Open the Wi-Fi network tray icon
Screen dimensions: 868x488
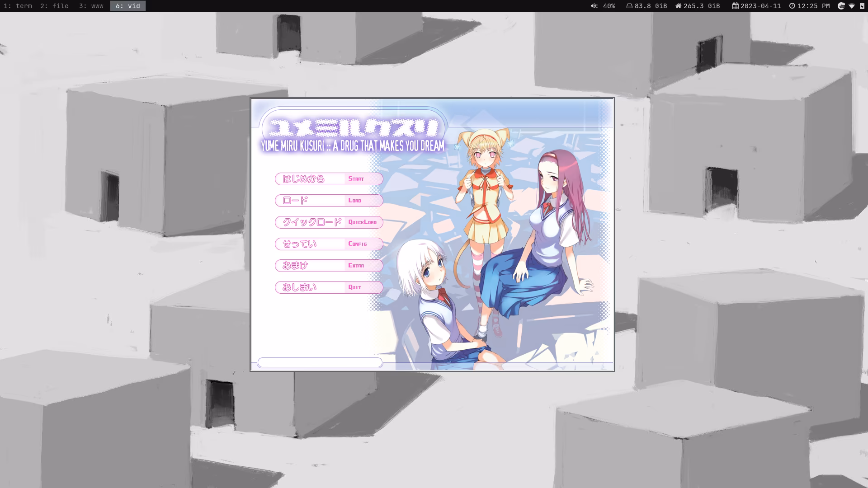tap(852, 6)
